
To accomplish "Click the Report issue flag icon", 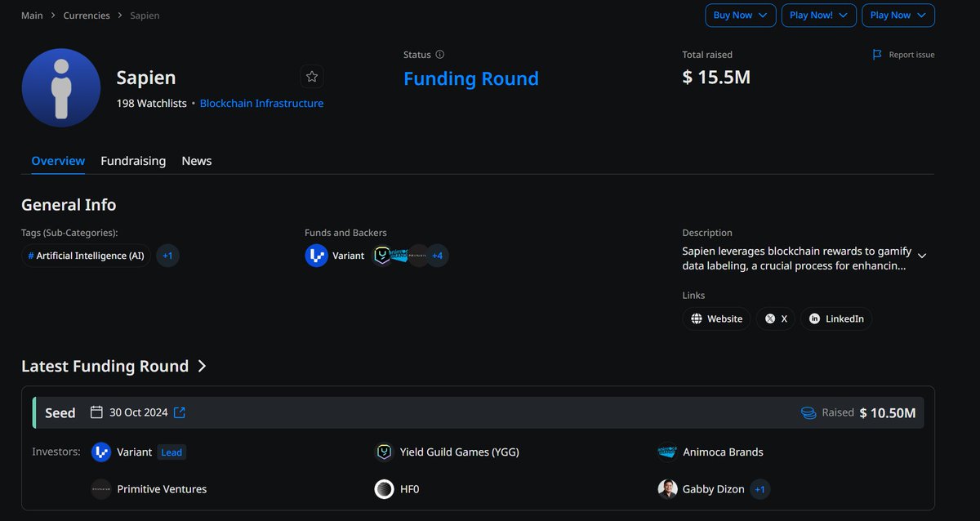I will (x=875, y=54).
